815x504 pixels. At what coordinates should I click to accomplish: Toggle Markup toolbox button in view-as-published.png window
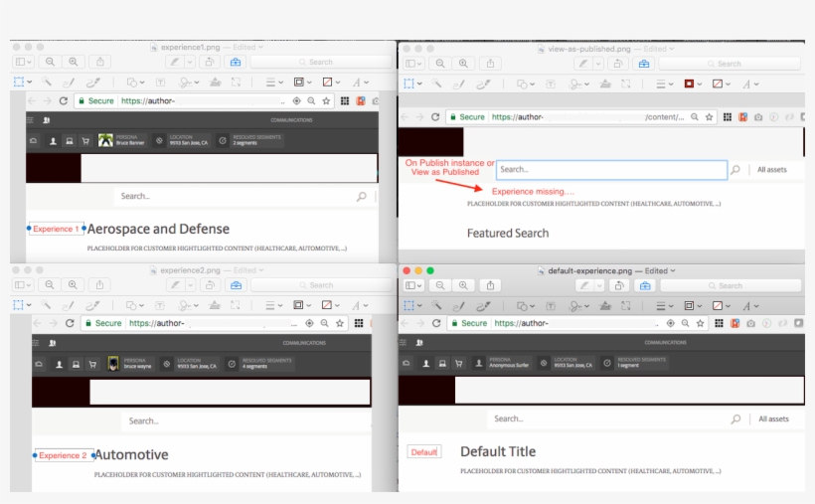point(644,64)
